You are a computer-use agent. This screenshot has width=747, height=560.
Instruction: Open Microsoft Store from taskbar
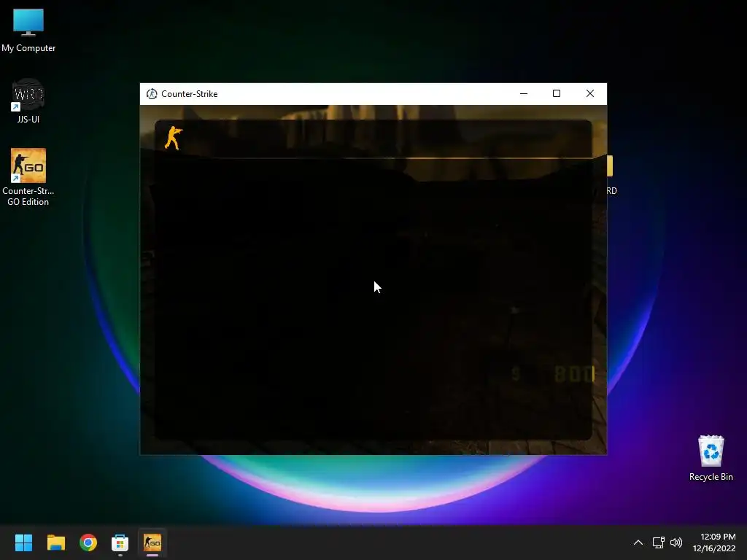pos(120,542)
